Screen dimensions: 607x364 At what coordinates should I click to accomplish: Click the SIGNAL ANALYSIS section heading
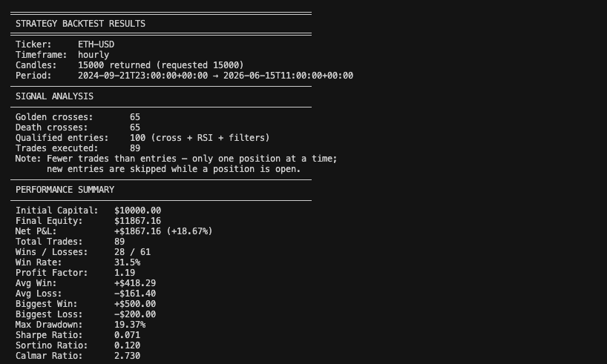coord(54,96)
